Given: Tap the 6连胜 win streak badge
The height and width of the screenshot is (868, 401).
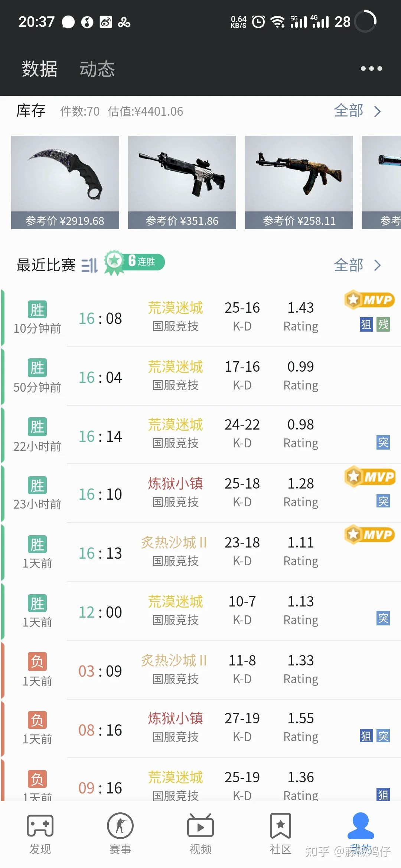Looking at the screenshot, I should click(x=134, y=262).
